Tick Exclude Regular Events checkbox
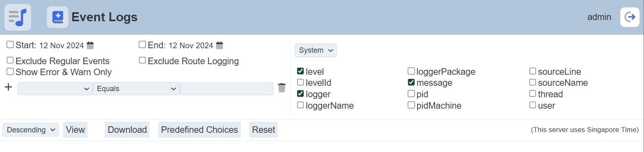Image resolution: width=644 pixels, height=152 pixels. click(10, 60)
